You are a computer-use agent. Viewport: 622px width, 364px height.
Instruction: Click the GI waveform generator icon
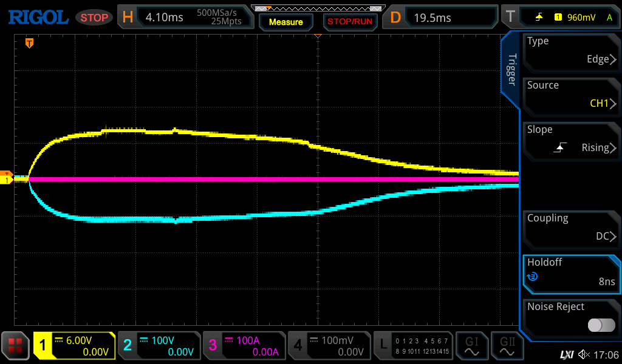471,346
